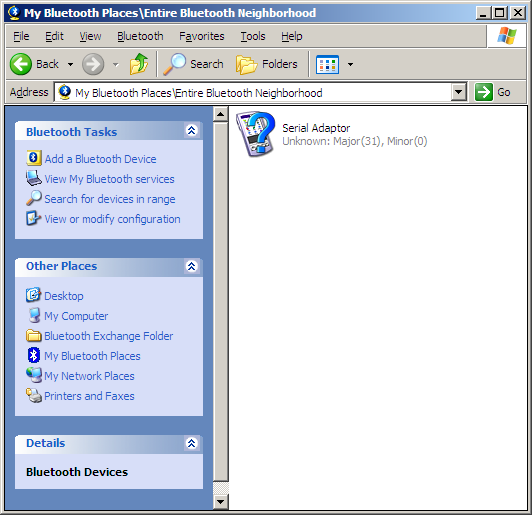Viewport: 532px width, 515px height.
Task: Collapse the Bluetooth Tasks panel
Action: [191, 130]
